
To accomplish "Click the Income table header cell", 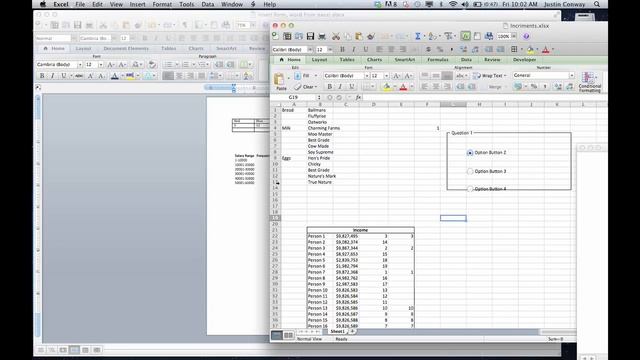I will coord(360,230).
